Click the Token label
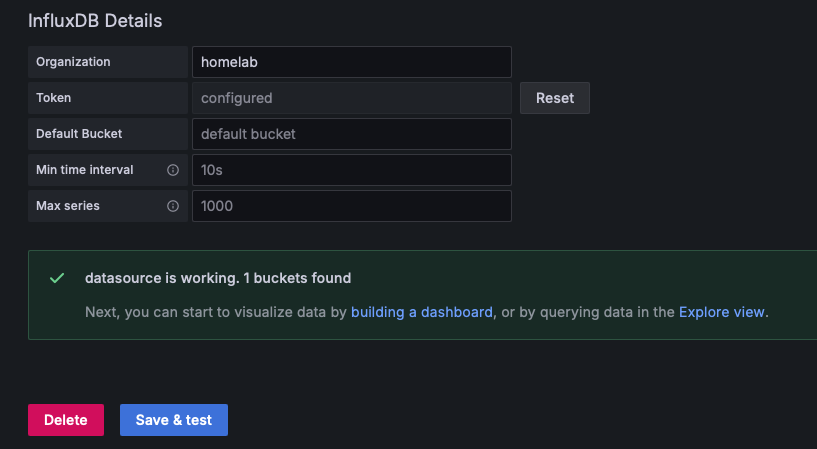 point(53,98)
